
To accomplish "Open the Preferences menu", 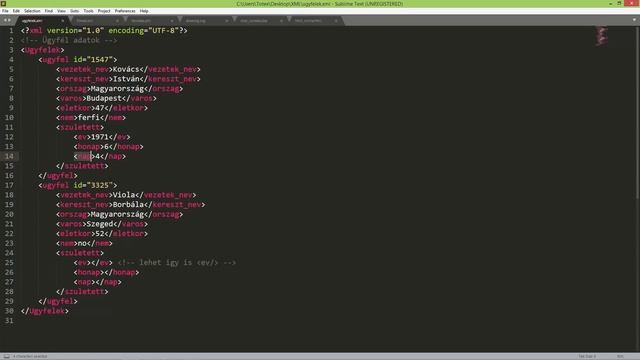I will click(x=125, y=11).
